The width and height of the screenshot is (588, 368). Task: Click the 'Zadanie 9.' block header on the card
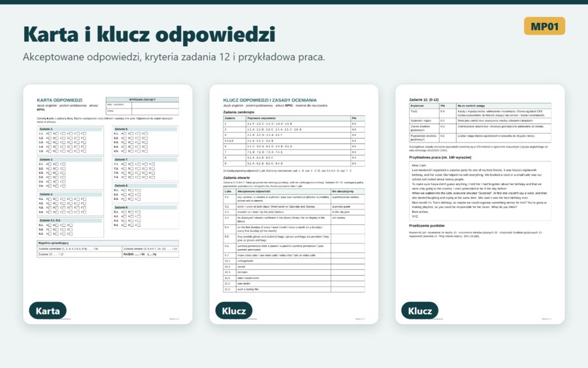pos(145,207)
